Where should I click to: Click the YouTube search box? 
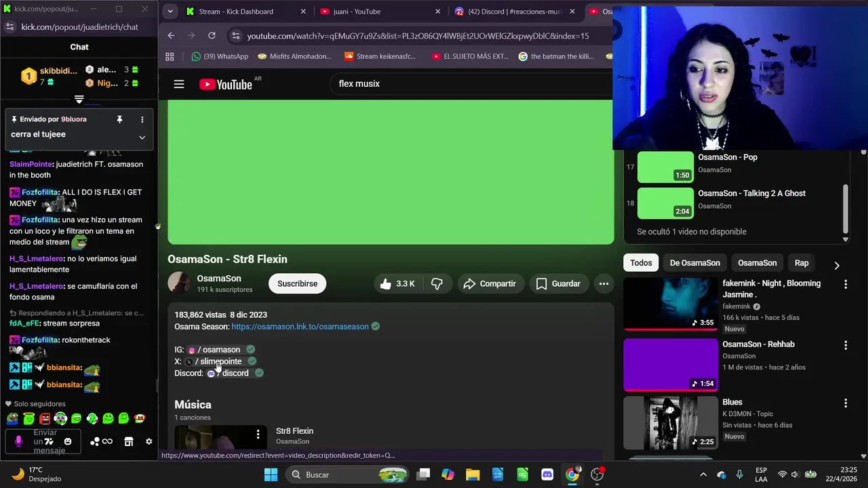tap(471, 84)
